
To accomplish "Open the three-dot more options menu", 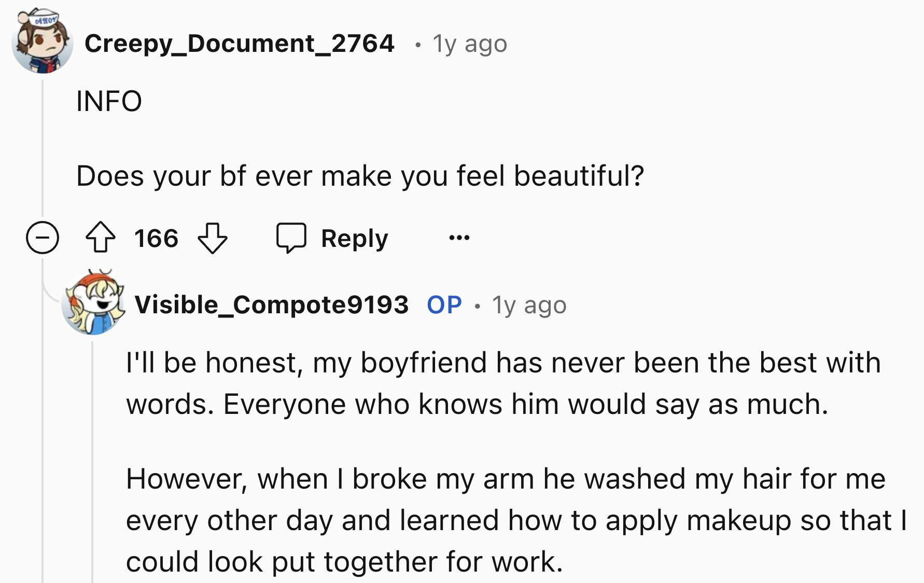I will pyautogui.click(x=459, y=238).
